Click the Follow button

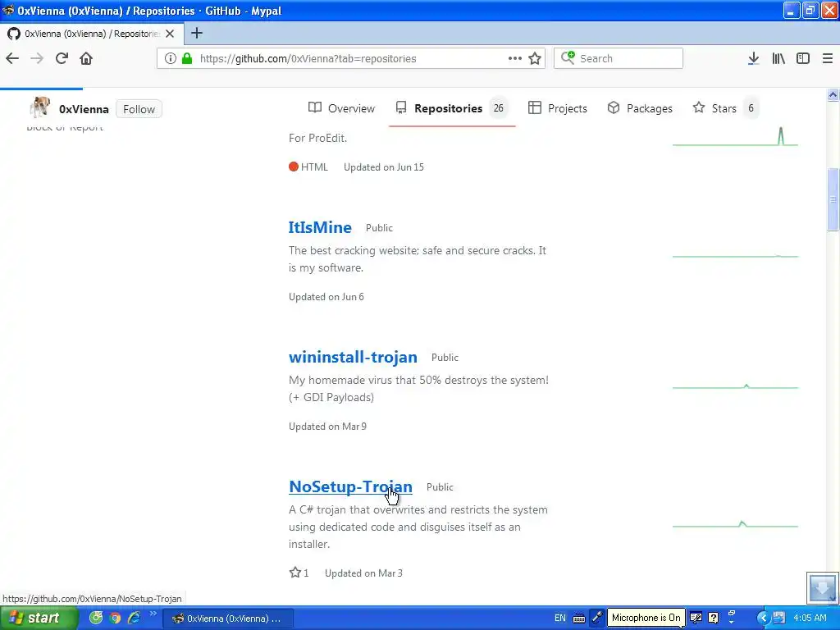pos(139,109)
